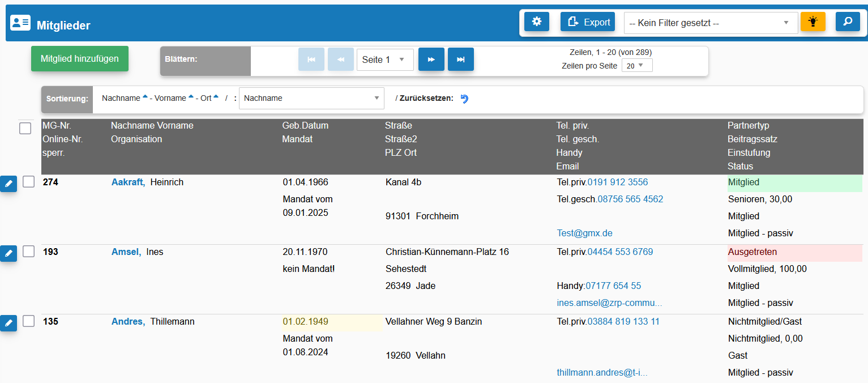Image resolution: width=868 pixels, height=383 pixels.
Task: Add a new member via 'Mitglied hinzufügen'
Action: tap(80, 58)
